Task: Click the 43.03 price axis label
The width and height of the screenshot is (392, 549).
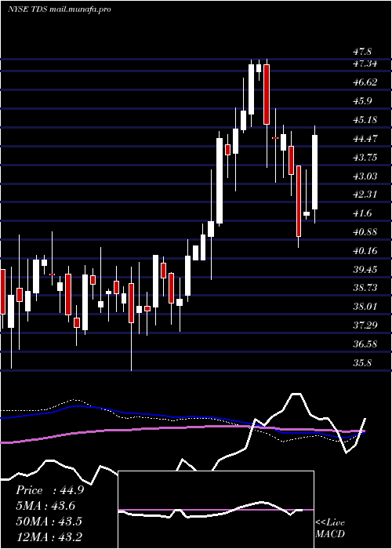Action: coord(365,176)
